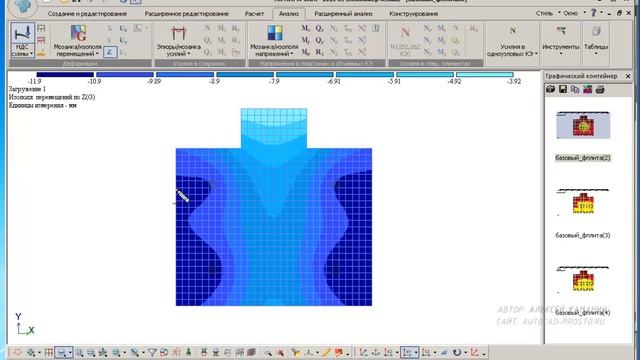Click the top small frame icon beside НДС схемы
Viewport: 640px width, 360px height.
[41, 29]
